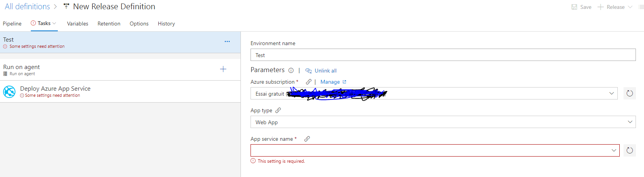The width and height of the screenshot is (644, 177).
Task: Go to the Pipeline tab
Action: point(12,24)
